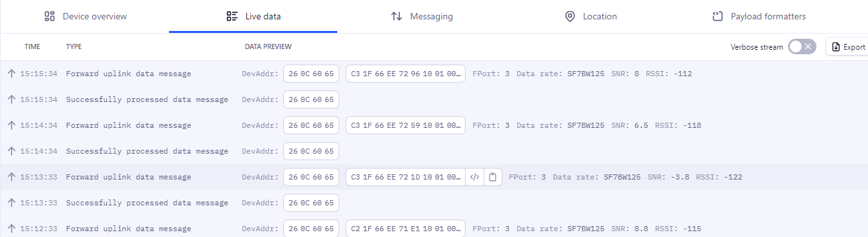
Task: Toggle the Verbose stream switch
Action: point(802,46)
